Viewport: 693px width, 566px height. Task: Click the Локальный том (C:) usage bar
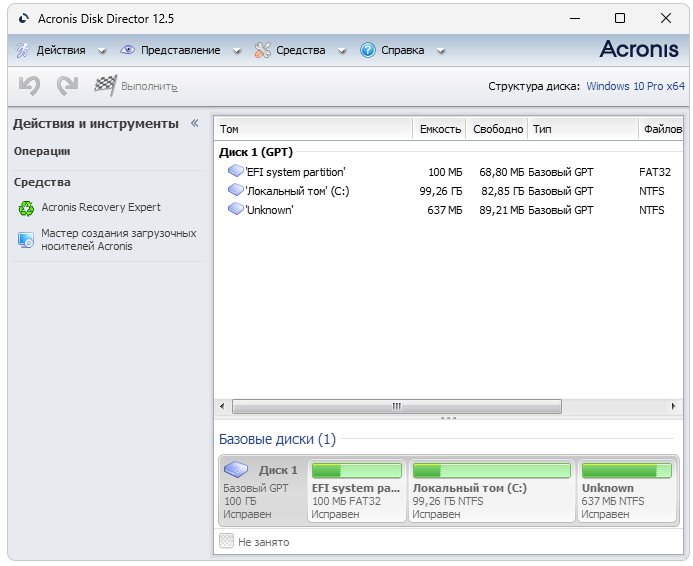491,471
